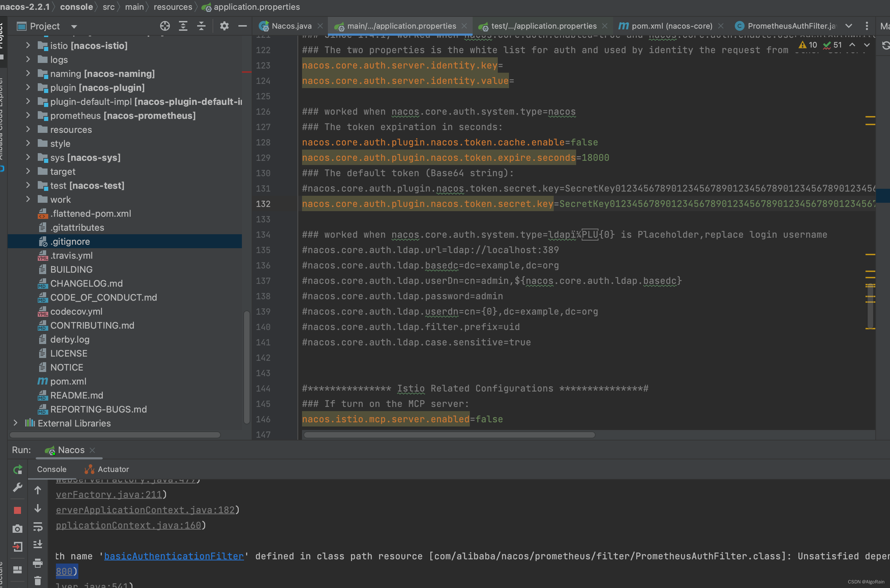Toggle scroll to end of console
The image size is (890, 588).
pos(37,545)
